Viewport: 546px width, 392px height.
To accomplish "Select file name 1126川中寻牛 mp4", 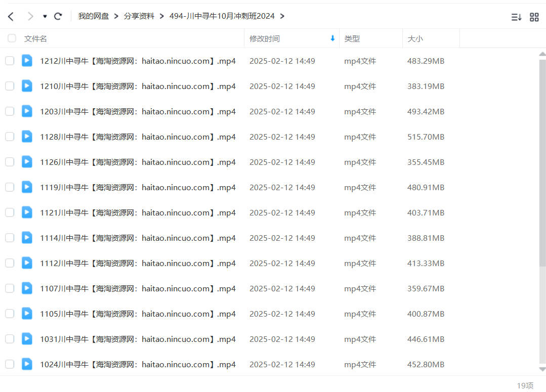I will (x=138, y=162).
